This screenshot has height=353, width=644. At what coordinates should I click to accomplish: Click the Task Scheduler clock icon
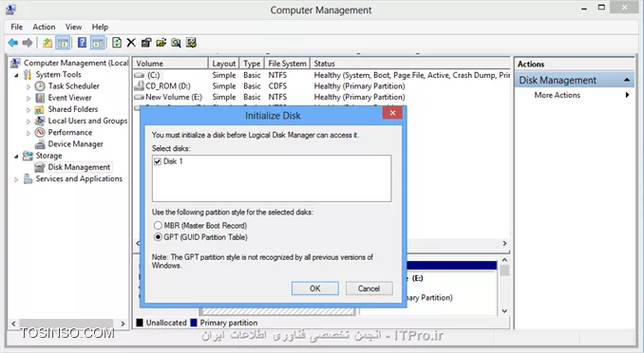(40, 86)
